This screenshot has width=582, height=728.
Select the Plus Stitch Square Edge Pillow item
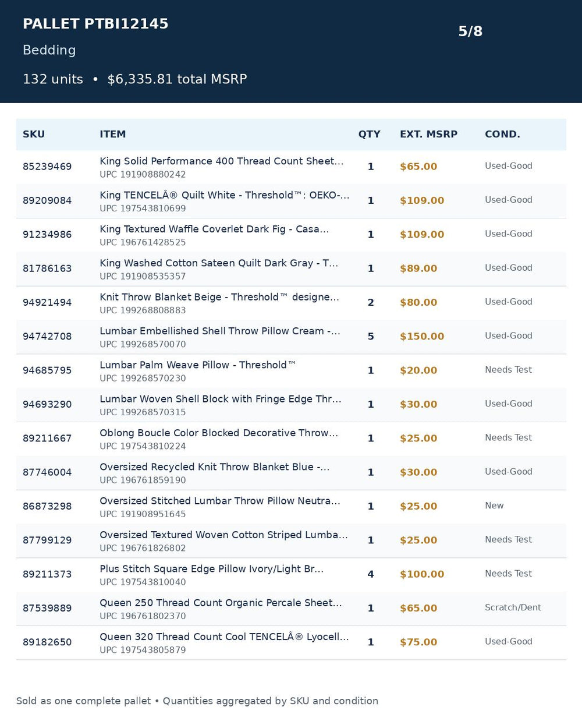click(x=211, y=569)
